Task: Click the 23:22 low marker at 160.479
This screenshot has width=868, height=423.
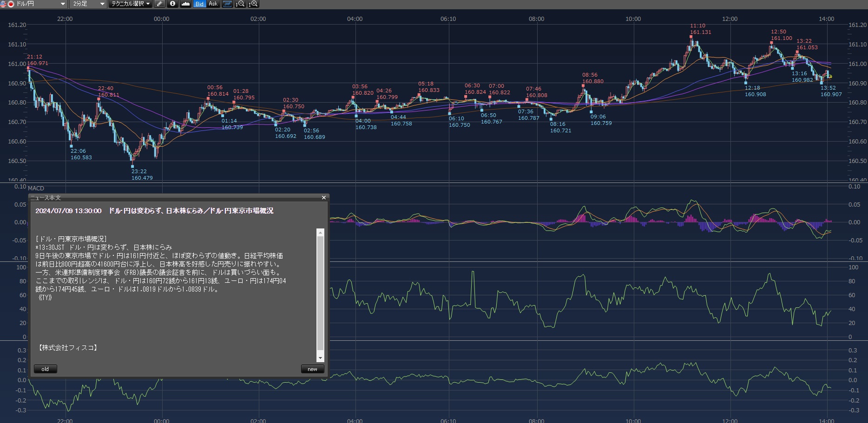Action: 132,166
